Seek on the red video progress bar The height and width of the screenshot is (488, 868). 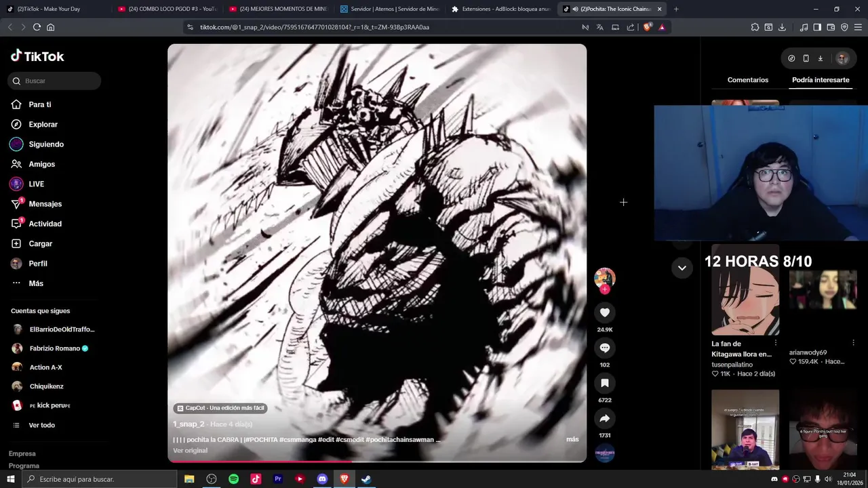click(x=377, y=462)
